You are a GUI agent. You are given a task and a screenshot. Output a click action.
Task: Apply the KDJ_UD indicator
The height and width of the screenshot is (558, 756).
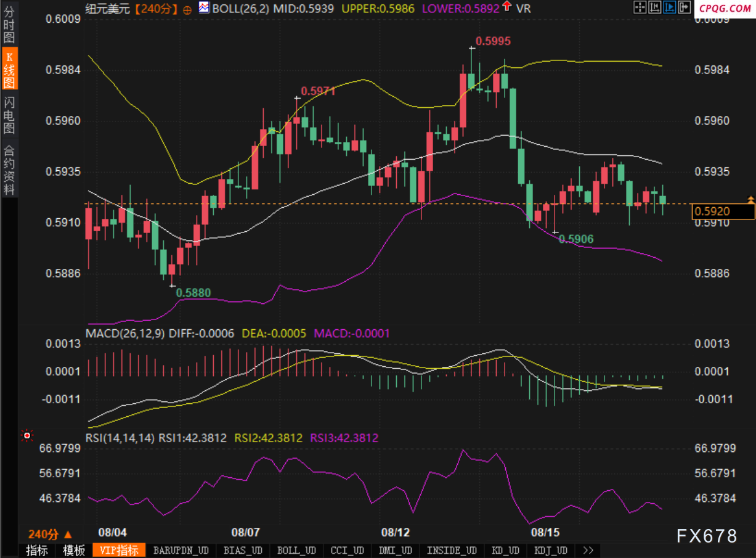point(551,550)
